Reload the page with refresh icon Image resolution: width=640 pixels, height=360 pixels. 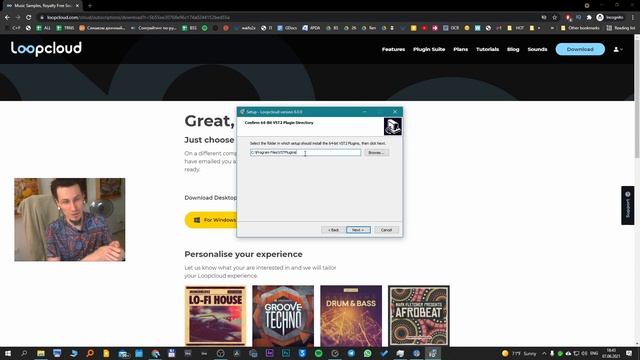(x=29, y=17)
